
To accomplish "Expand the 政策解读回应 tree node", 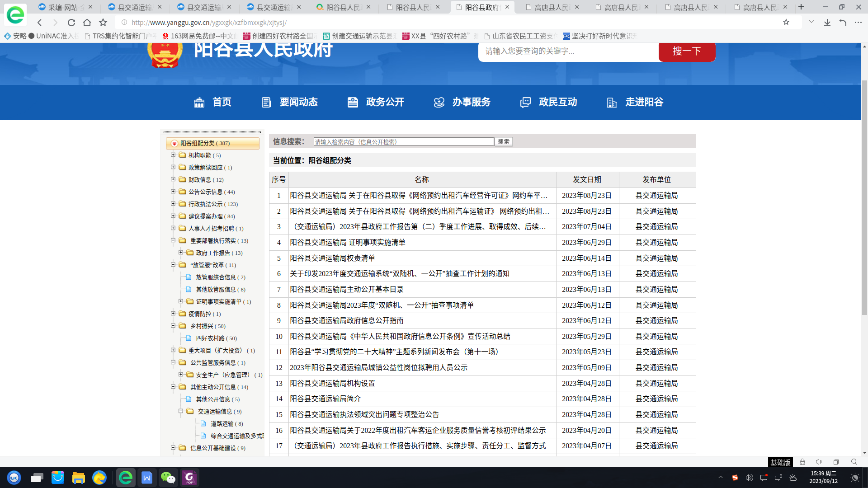I will pyautogui.click(x=173, y=167).
